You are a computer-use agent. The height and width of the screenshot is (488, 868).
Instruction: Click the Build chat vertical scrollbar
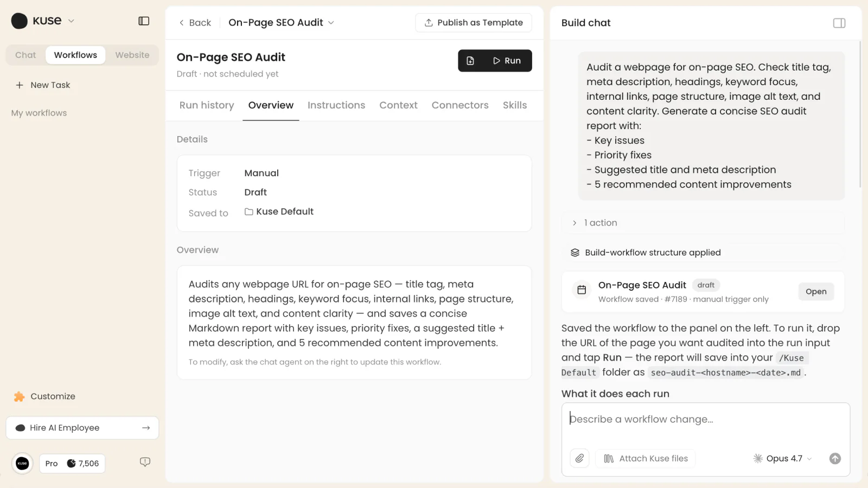pyautogui.click(x=860, y=114)
